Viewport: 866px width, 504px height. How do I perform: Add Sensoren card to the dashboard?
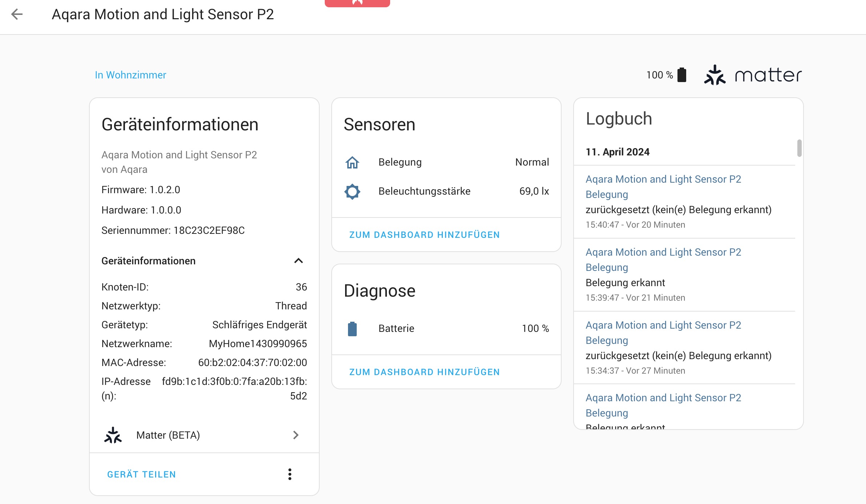click(424, 235)
